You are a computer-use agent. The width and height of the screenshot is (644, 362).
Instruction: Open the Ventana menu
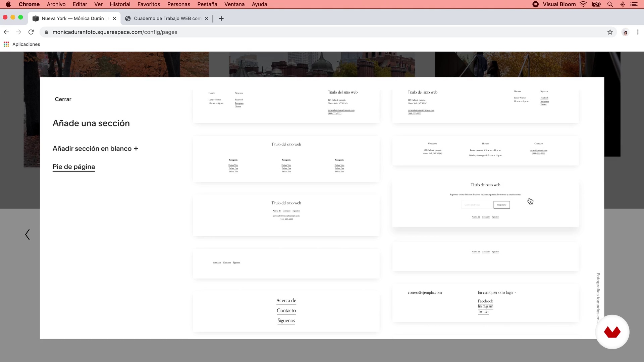pos(234,4)
